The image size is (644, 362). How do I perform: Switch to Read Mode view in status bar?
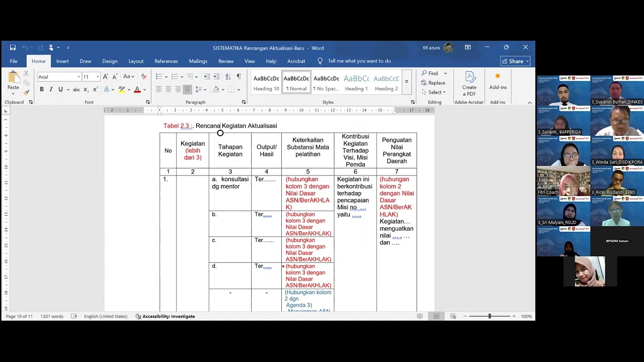tap(420, 316)
